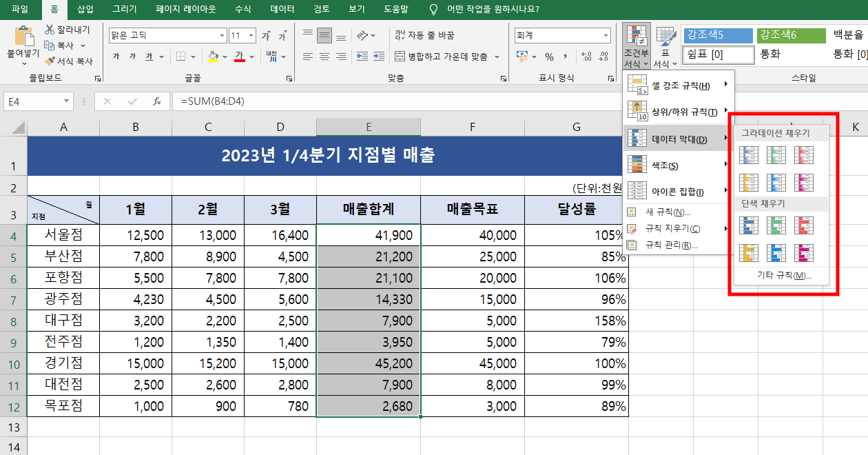
Task: Select column header F
Action: click(x=473, y=127)
